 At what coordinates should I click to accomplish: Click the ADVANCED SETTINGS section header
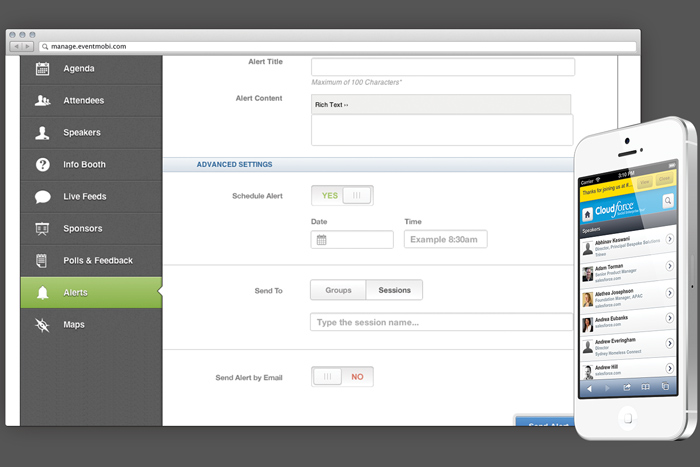pos(368,165)
